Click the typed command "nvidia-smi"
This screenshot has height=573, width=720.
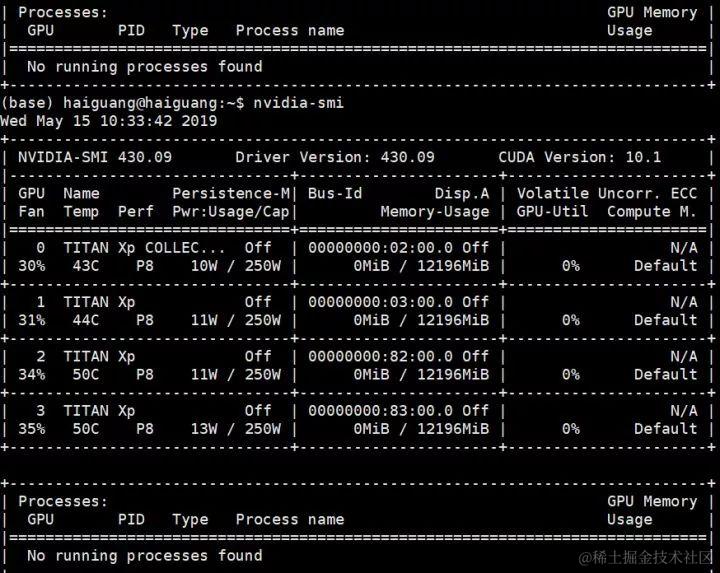click(298, 103)
